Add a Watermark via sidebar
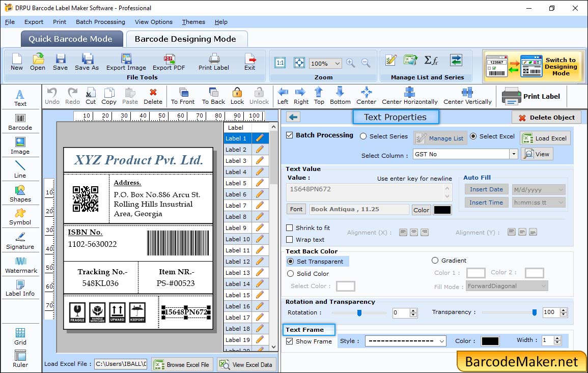This screenshot has height=373, width=588. tap(21, 265)
